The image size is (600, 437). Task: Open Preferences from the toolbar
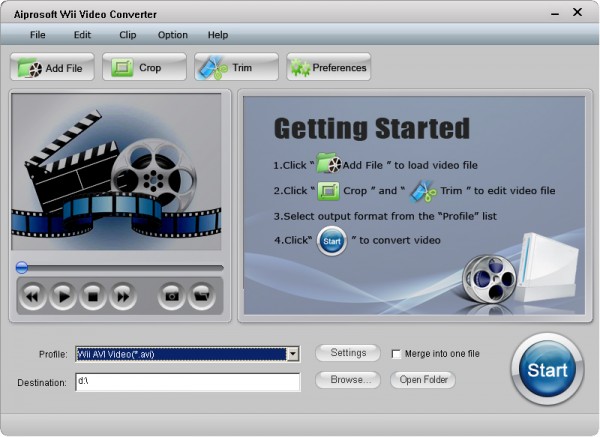click(x=328, y=69)
